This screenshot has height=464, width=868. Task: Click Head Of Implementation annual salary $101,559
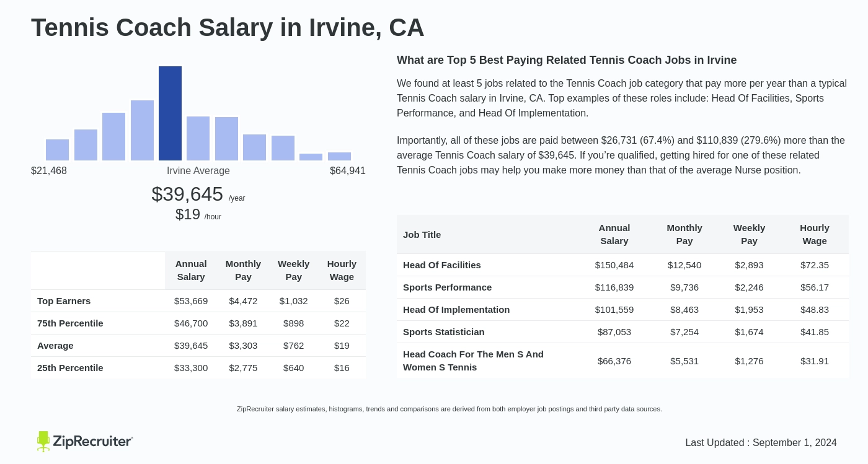point(614,310)
